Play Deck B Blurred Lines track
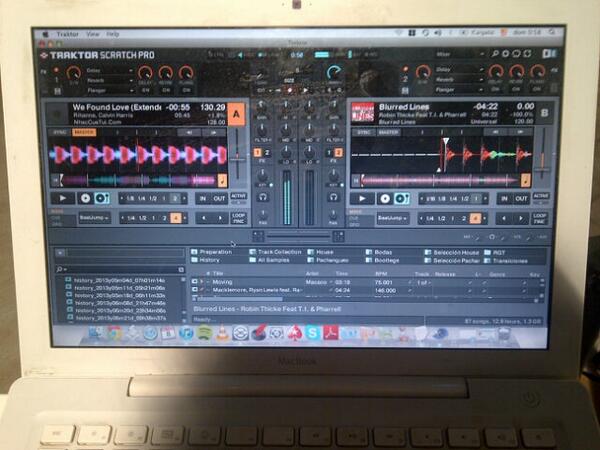 coord(362,198)
